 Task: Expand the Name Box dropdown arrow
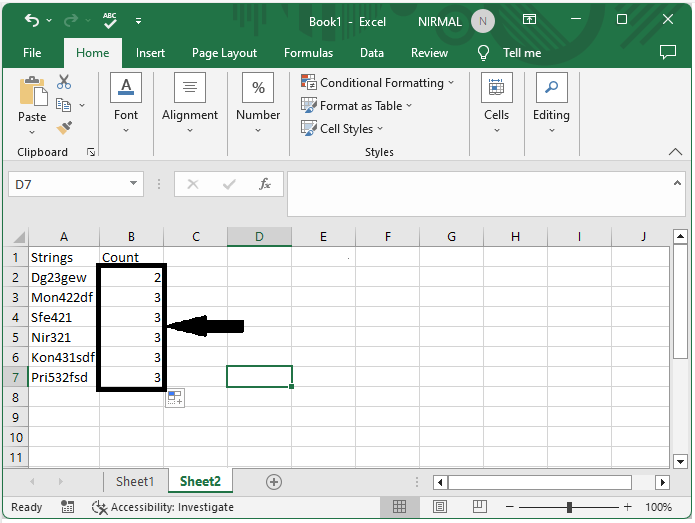(x=133, y=183)
